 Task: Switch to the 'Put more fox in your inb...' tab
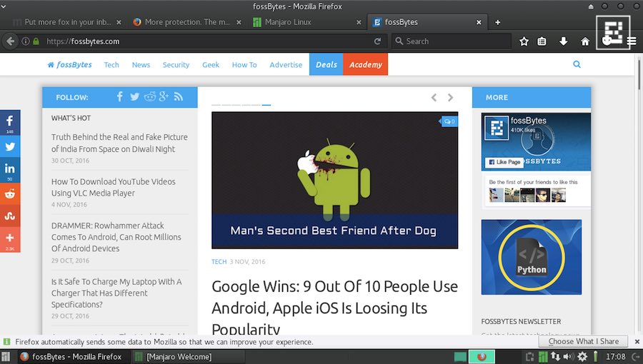(68, 22)
